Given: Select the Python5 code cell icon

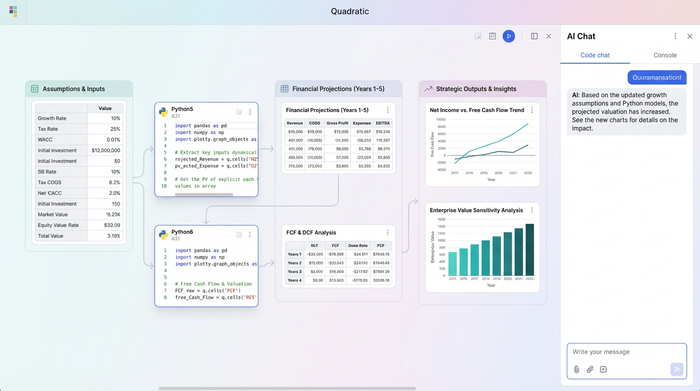Looking at the screenshot, I should (x=163, y=112).
